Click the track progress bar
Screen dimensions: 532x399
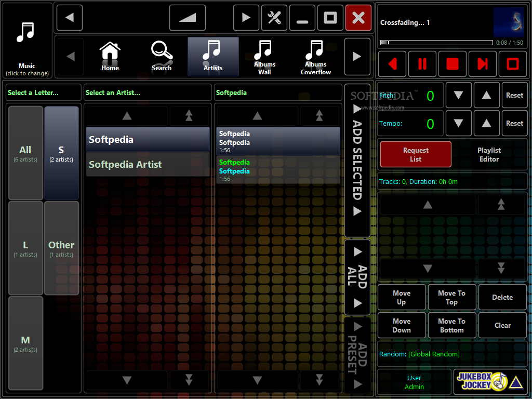[436, 43]
